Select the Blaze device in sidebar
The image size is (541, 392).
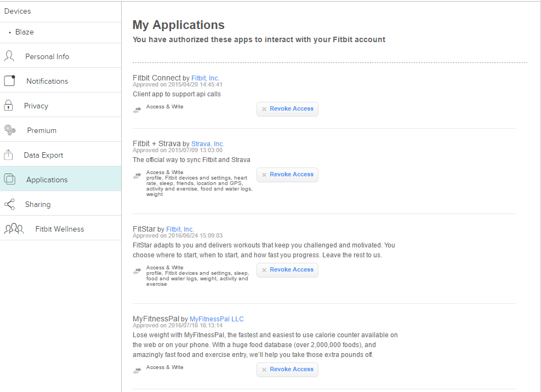click(25, 32)
